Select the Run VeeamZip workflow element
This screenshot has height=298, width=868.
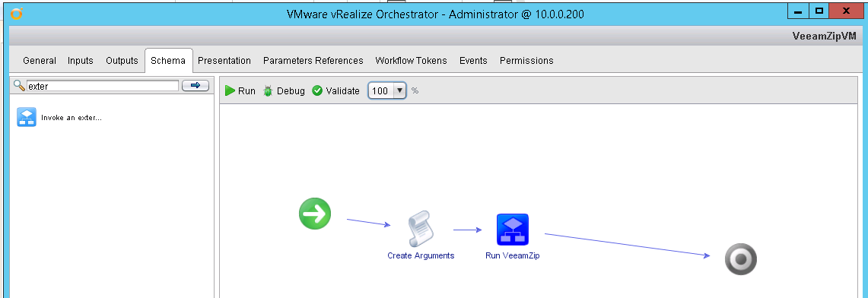tap(513, 230)
